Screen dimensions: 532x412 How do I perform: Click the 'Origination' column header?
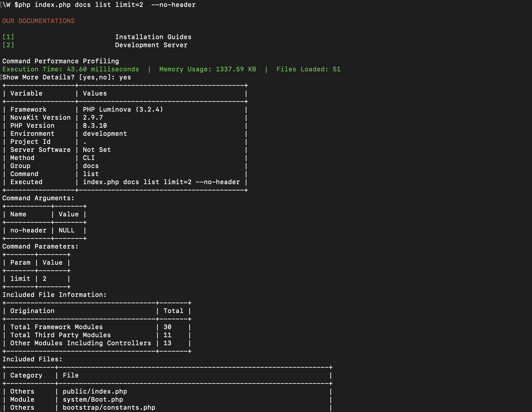tap(32, 311)
